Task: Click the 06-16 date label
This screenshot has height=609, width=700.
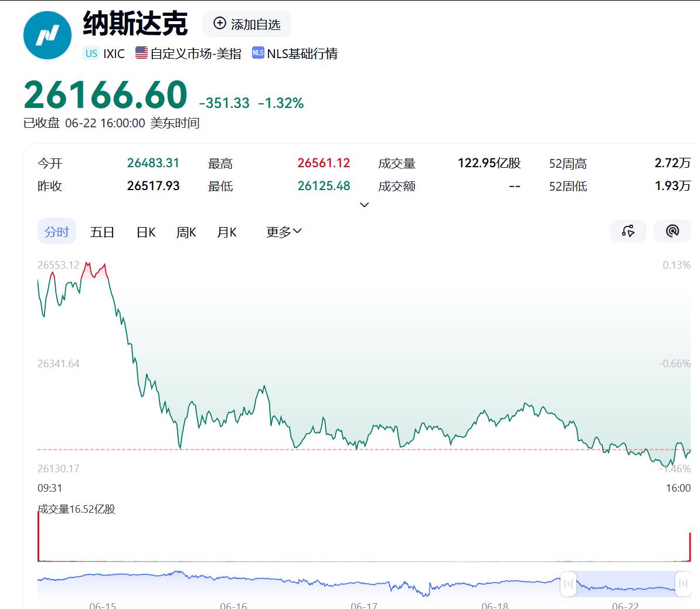Action: click(x=233, y=605)
